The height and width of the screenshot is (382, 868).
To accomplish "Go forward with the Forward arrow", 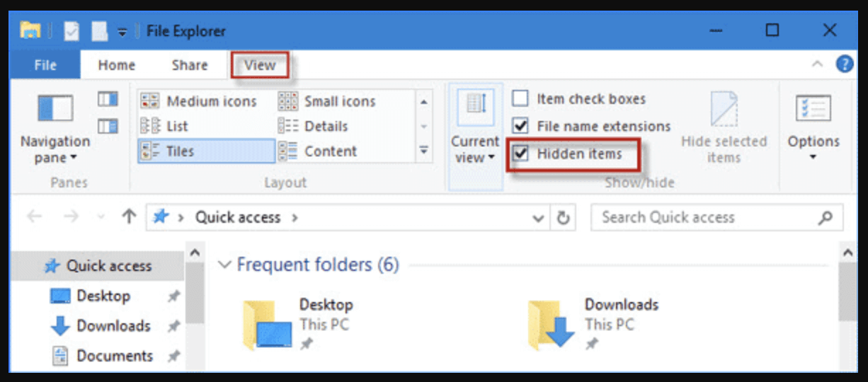I will coord(71,217).
